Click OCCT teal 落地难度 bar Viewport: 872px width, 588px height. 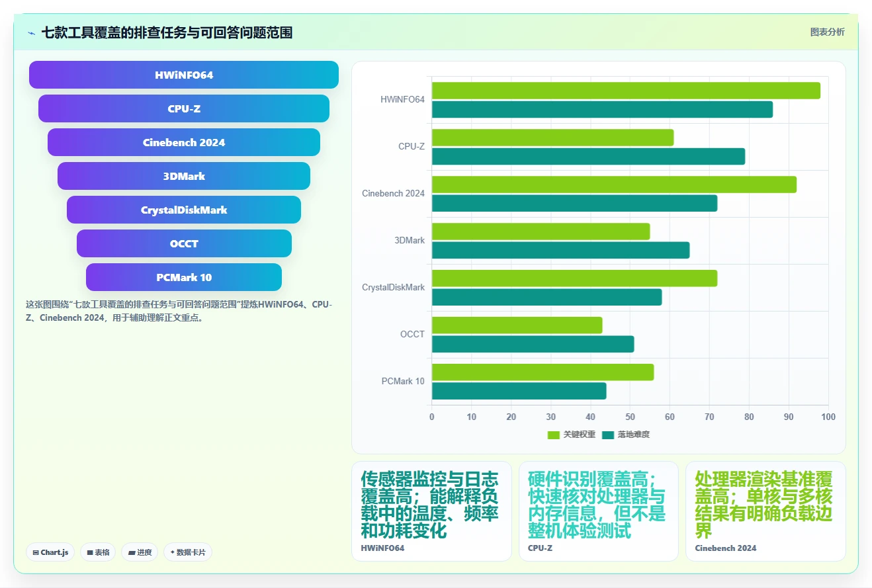tap(533, 344)
